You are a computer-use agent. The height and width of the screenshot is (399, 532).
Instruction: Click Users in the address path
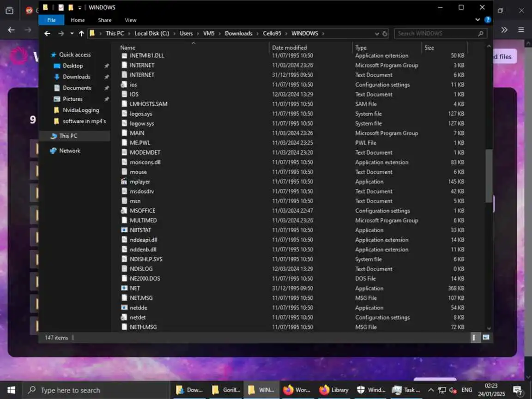click(x=186, y=33)
